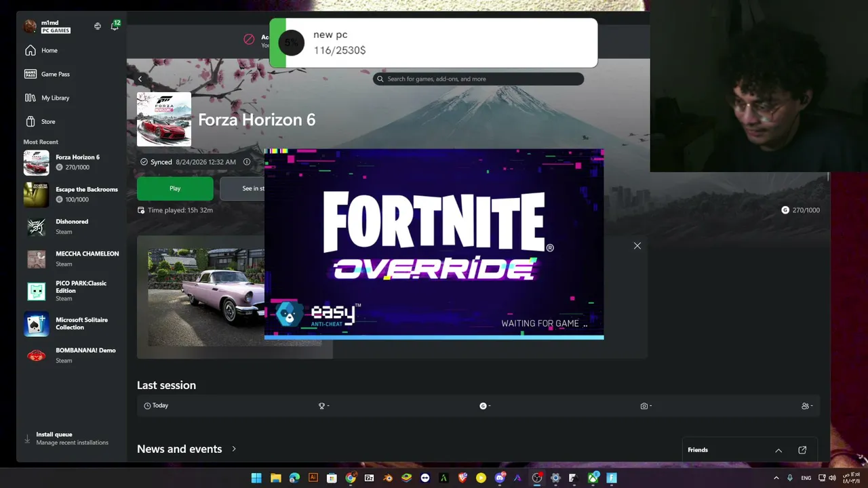Click the Synced cloud save status
868x488 pixels.
tap(188, 162)
